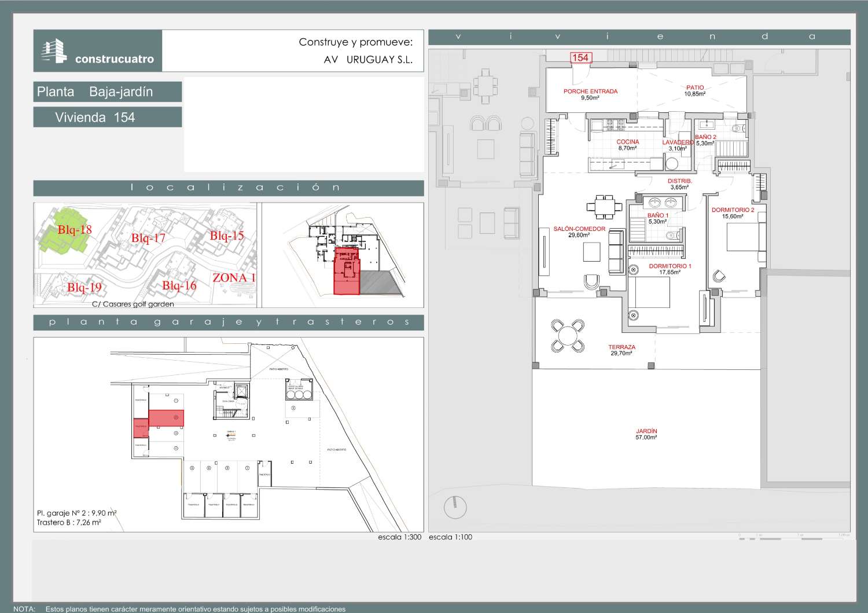Click the red 154 dwelling number box

[x=580, y=57]
